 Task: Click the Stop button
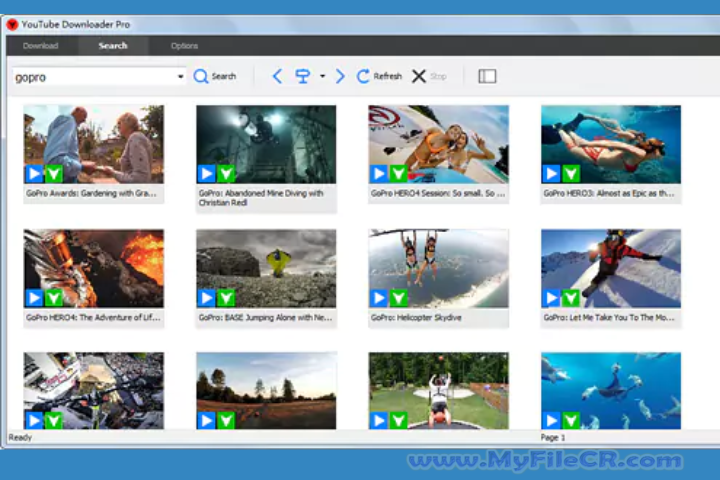429,76
